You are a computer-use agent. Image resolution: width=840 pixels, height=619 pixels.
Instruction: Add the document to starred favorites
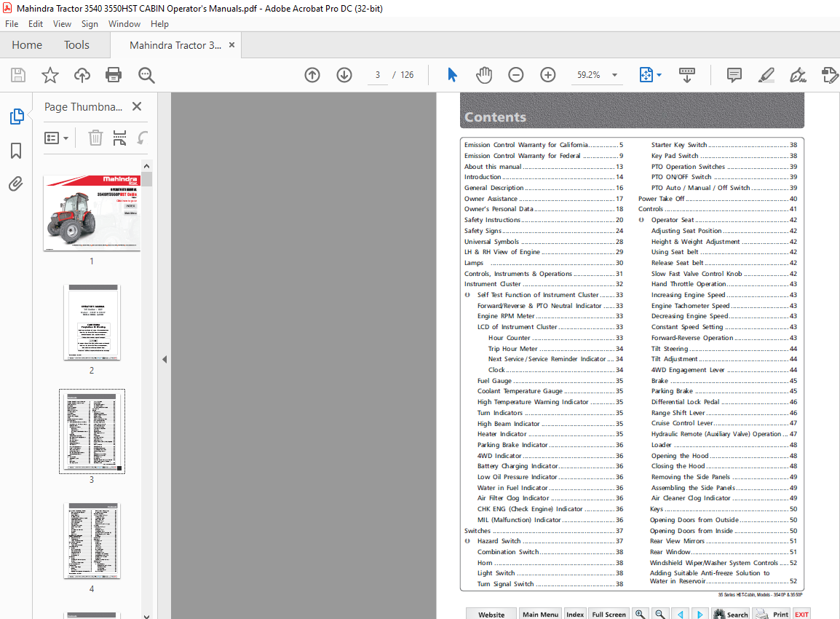point(49,75)
